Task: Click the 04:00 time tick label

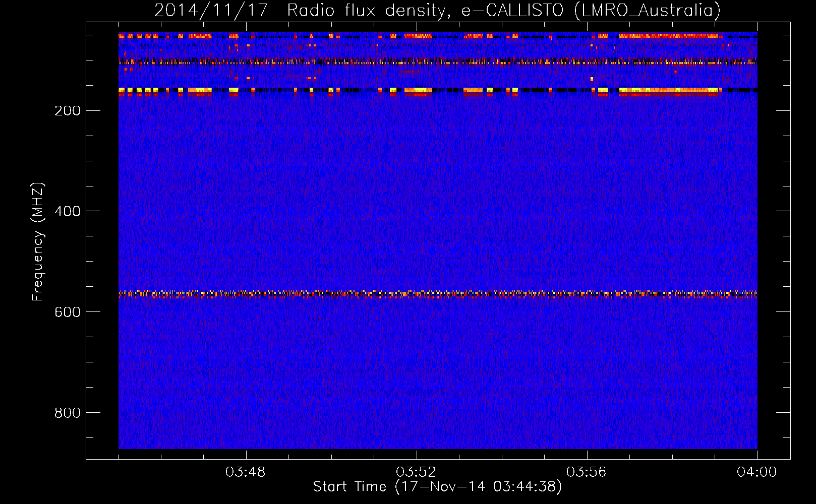Action: click(757, 472)
